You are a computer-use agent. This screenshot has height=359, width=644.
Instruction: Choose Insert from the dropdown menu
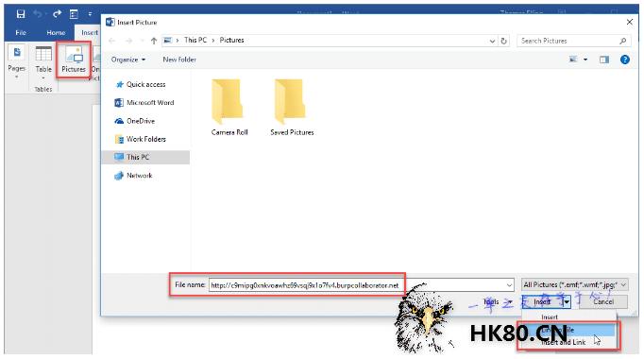pyautogui.click(x=568, y=317)
